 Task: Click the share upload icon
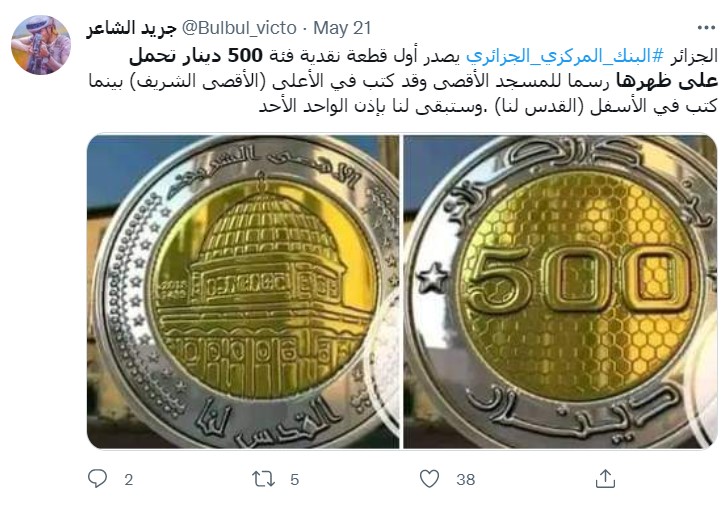pyautogui.click(x=605, y=479)
